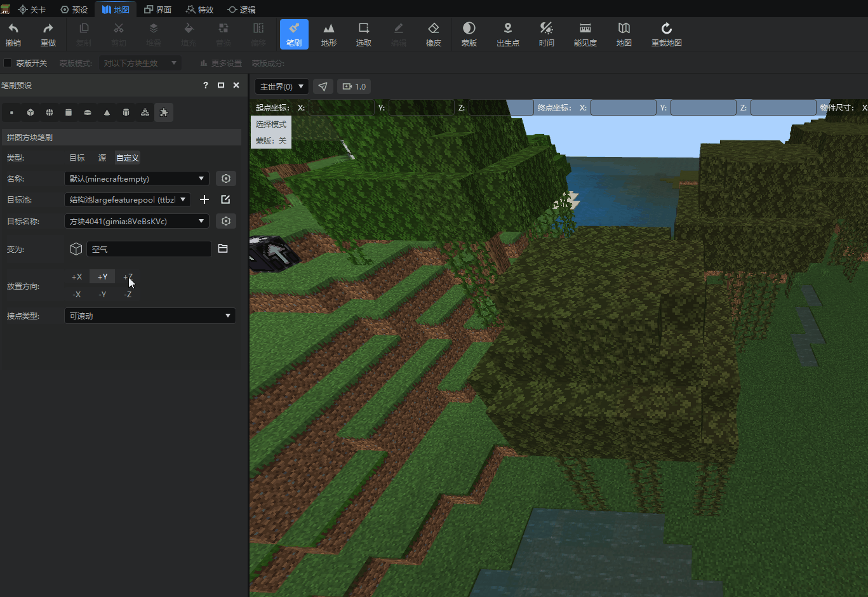Image resolution: width=868 pixels, height=597 pixels.
Task: Select the 橡皮 eraser tool
Action: [x=434, y=34]
